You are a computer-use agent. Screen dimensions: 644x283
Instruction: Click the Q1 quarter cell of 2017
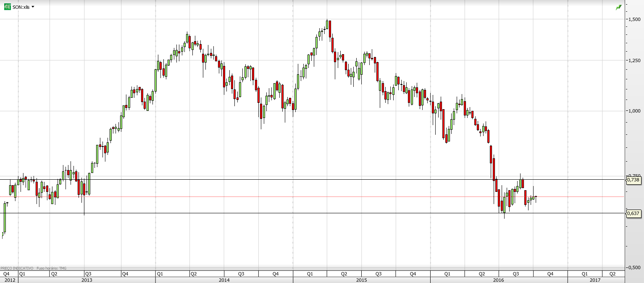585,274
